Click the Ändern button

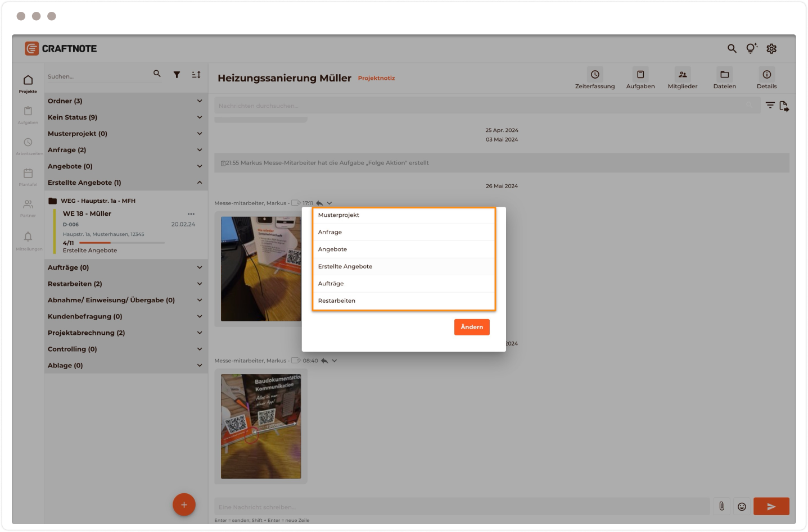point(472,327)
